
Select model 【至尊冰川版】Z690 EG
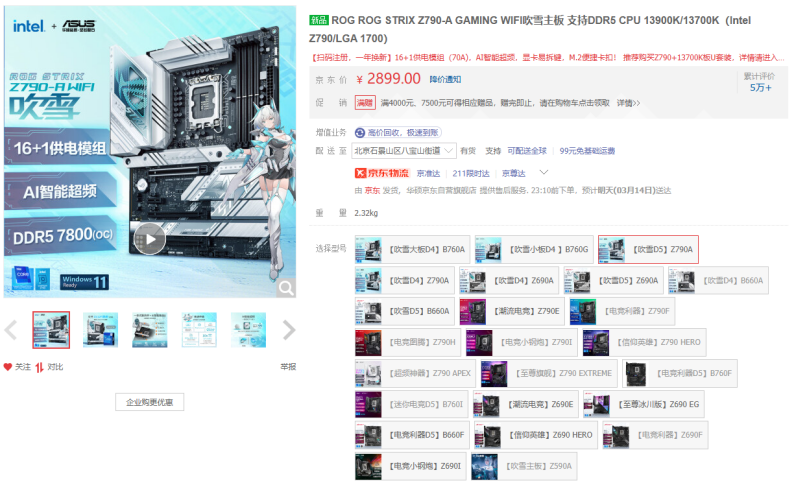click(644, 405)
